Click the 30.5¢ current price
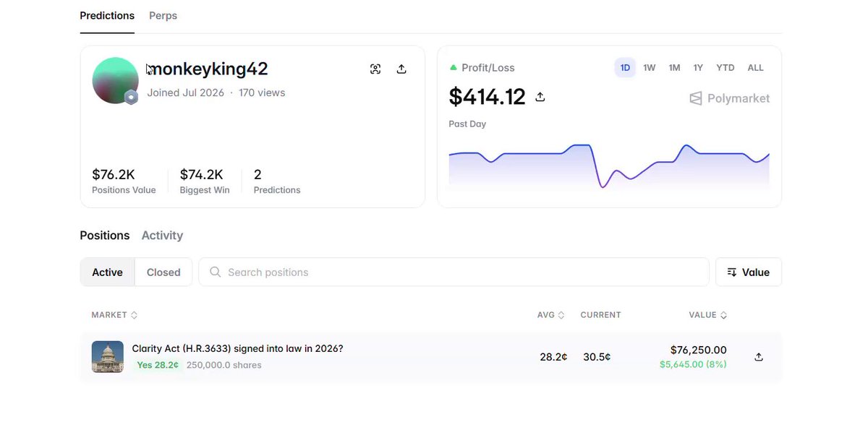The height and width of the screenshot is (422, 868). (x=597, y=357)
